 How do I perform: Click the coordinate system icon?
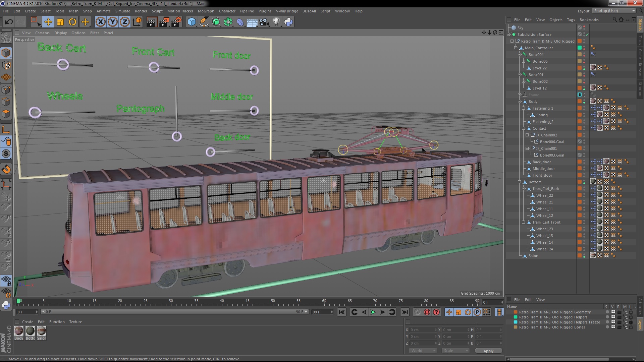coord(137,22)
